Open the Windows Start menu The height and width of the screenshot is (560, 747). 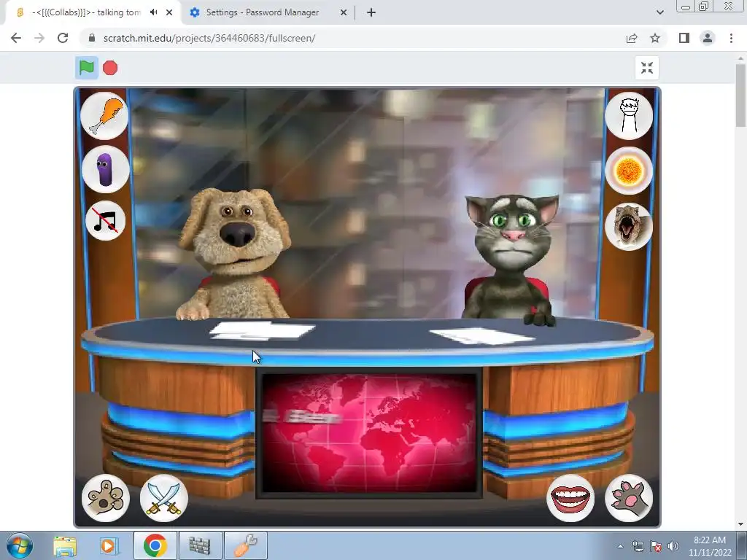[20, 545]
